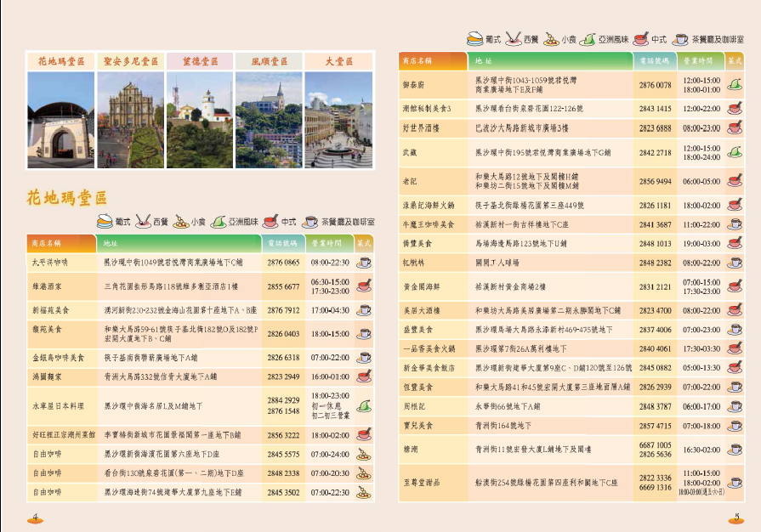
Task: Open the 風順堂區 hilltop chapel photo
Action: point(269,120)
